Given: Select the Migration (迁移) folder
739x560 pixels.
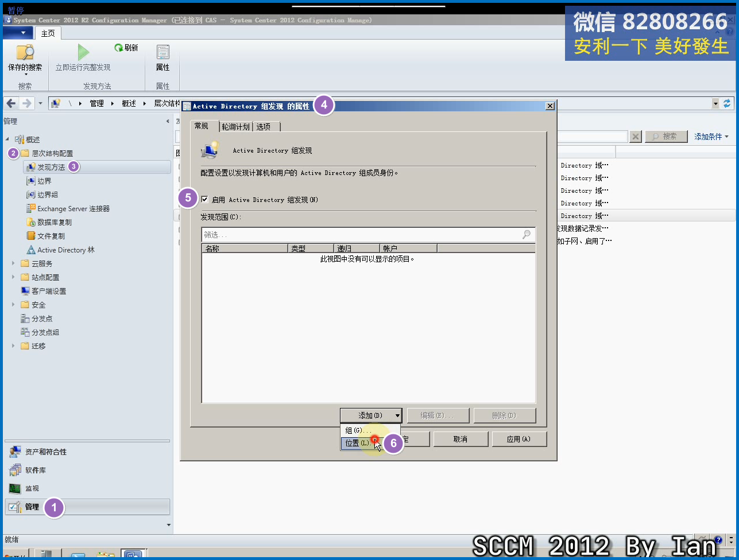Looking at the screenshot, I should click(38, 347).
